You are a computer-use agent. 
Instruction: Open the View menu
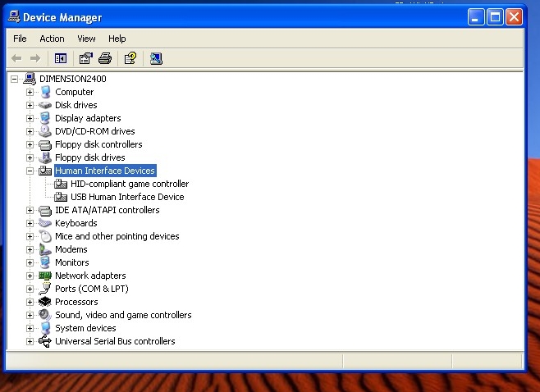[x=86, y=39]
